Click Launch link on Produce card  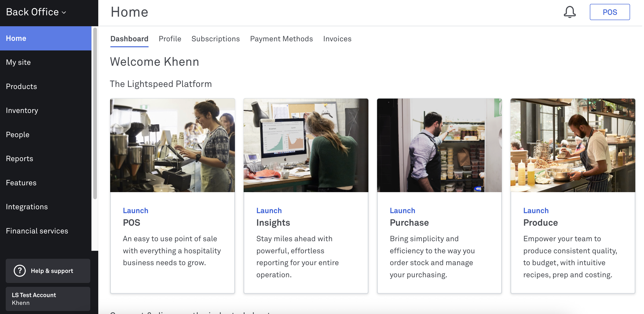(536, 210)
